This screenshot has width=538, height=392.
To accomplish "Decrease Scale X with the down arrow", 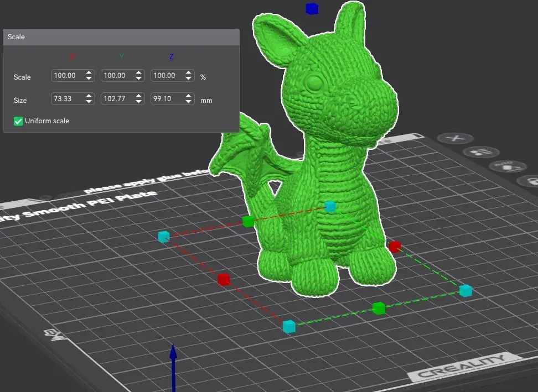I will [89, 79].
